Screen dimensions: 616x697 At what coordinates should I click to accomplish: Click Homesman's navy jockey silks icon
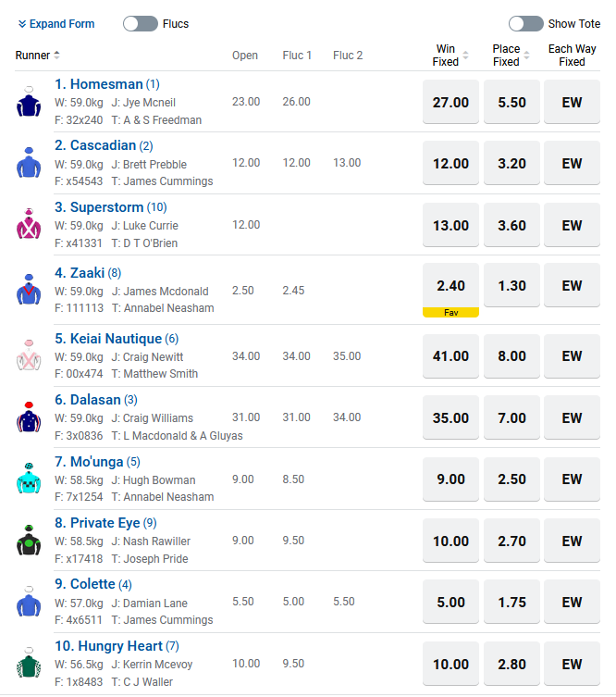[29, 102]
